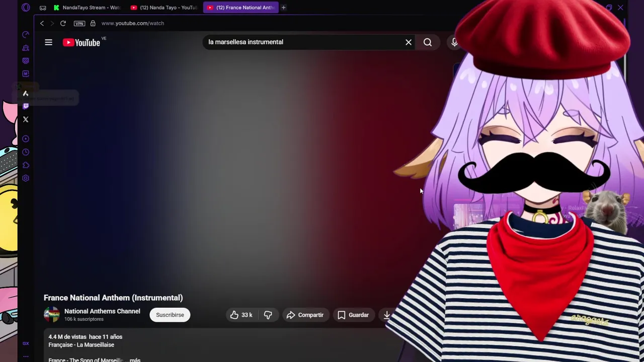Save video with Guardar
644x362 pixels.
353,315
